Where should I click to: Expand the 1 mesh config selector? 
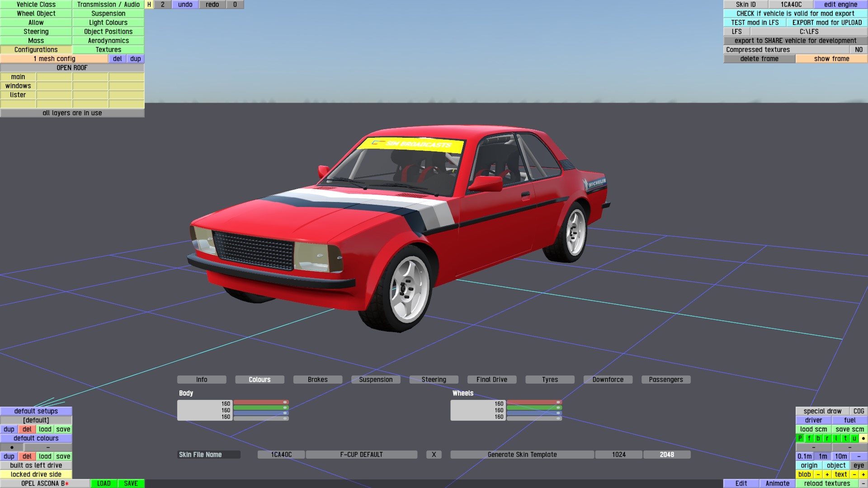(54, 59)
